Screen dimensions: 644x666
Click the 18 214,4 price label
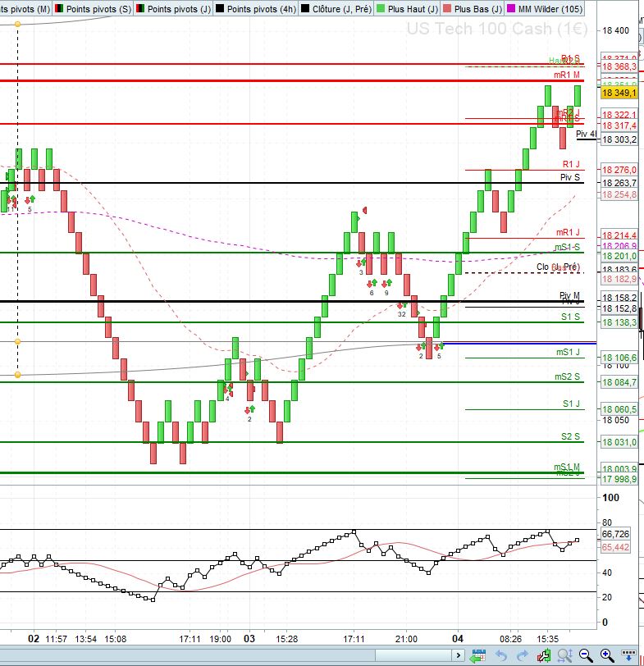pyautogui.click(x=619, y=235)
